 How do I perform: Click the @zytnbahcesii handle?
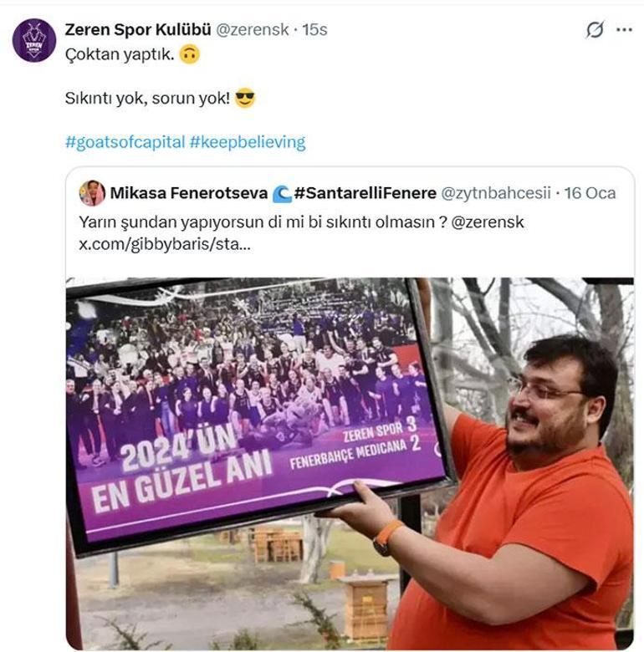click(x=495, y=193)
